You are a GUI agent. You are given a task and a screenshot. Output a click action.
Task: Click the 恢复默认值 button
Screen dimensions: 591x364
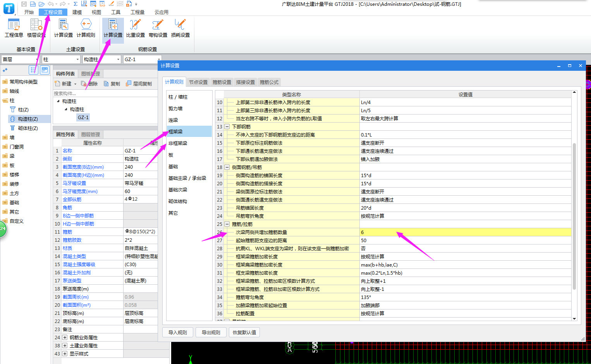(244, 332)
